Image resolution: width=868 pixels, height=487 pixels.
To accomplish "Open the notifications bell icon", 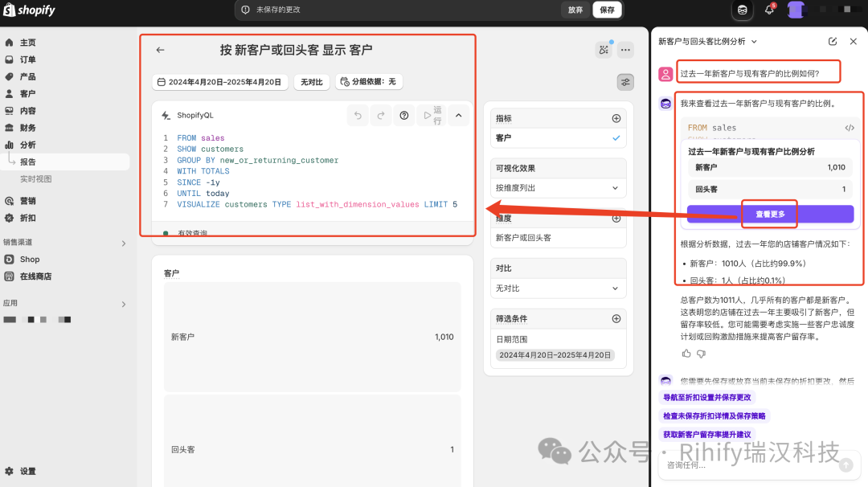I will tap(769, 10).
